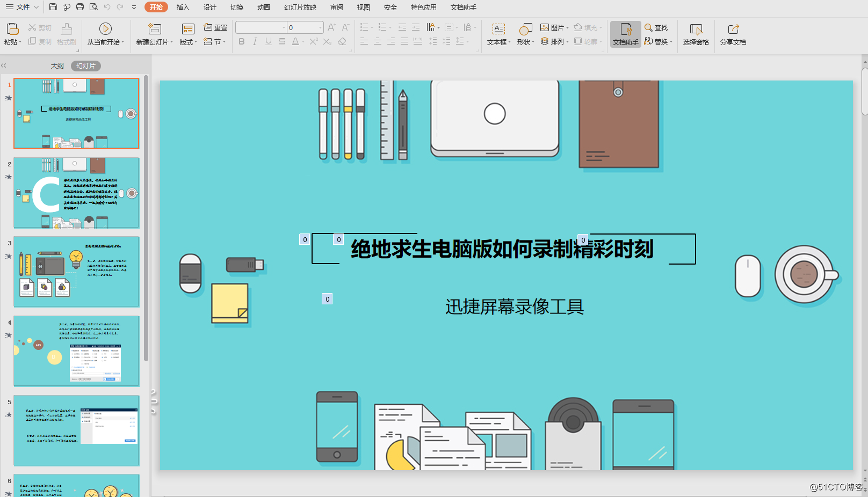Open the font size combo box
Screen dimensions: 868x497
[305, 27]
